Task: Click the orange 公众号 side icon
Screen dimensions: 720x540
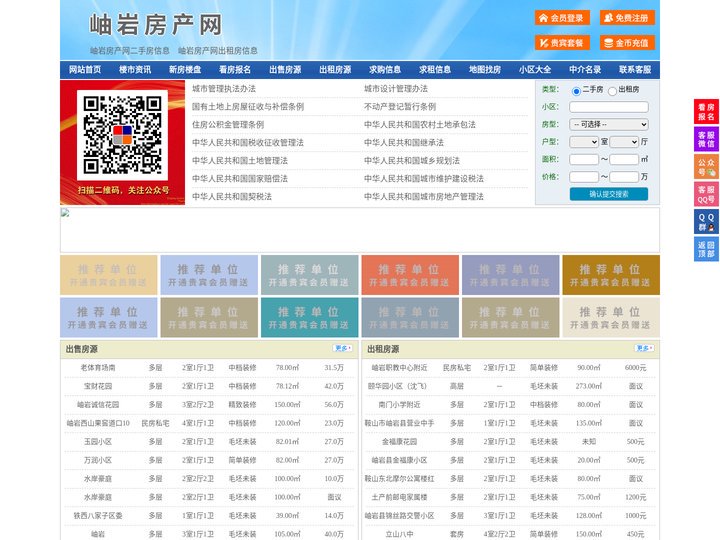Action: tap(706, 167)
